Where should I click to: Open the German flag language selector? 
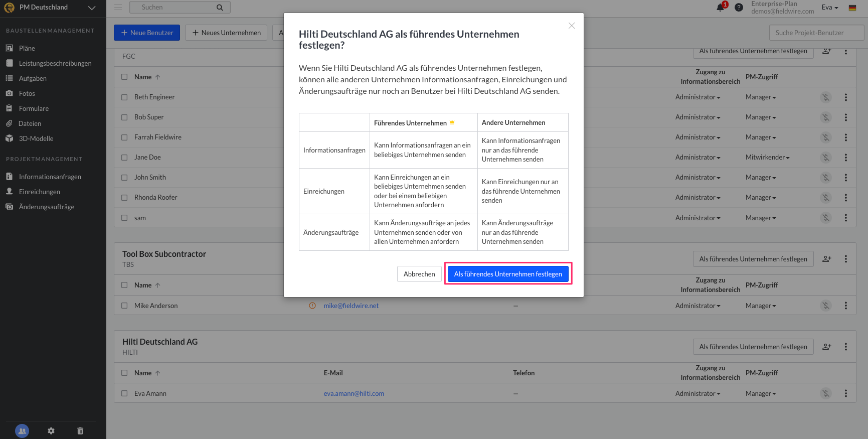pyautogui.click(x=852, y=8)
